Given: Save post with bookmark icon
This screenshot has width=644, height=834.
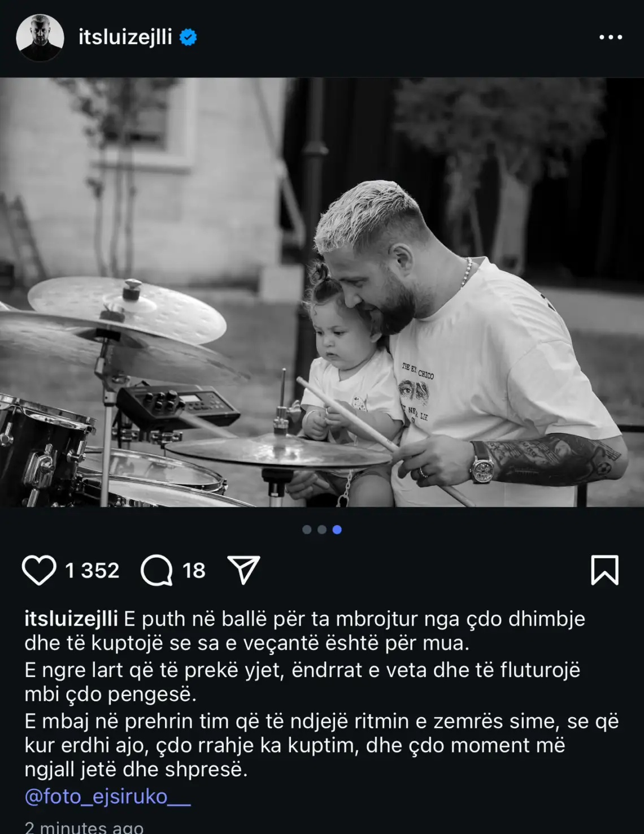Looking at the screenshot, I should tap(604, 570).
